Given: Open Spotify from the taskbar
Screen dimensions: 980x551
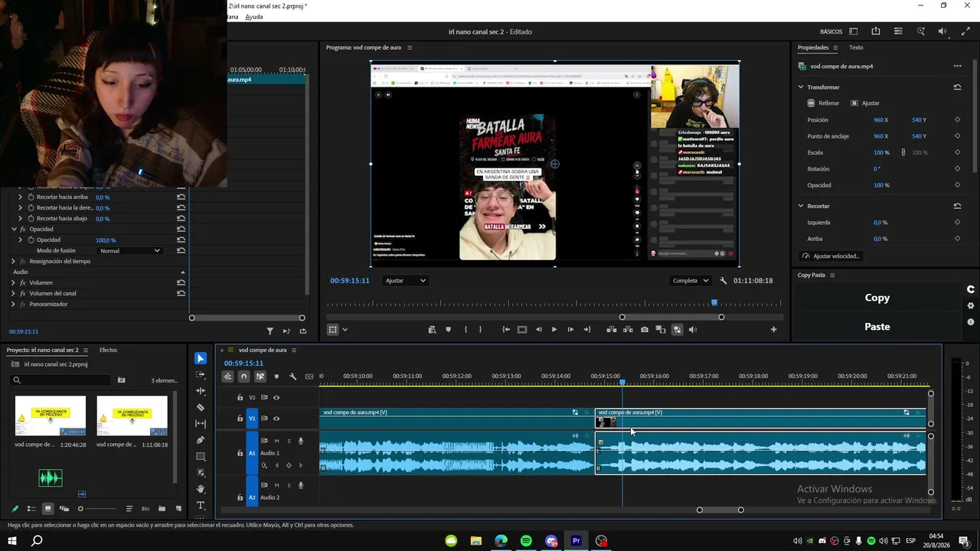Looking at the screenshot, I should coord(526,541).
